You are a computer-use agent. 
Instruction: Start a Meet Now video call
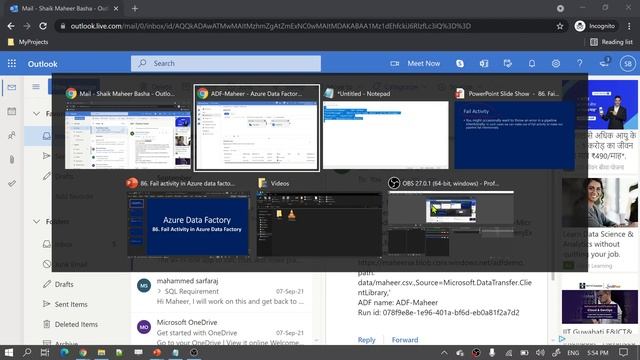pos(415,63)
